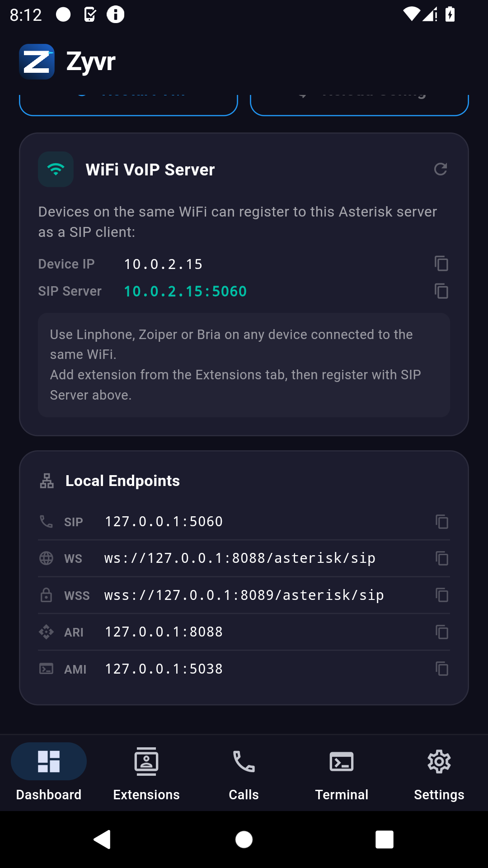Copy the AMI endpoint address
This screenshot has width=488, height=868.
(442, 669)
